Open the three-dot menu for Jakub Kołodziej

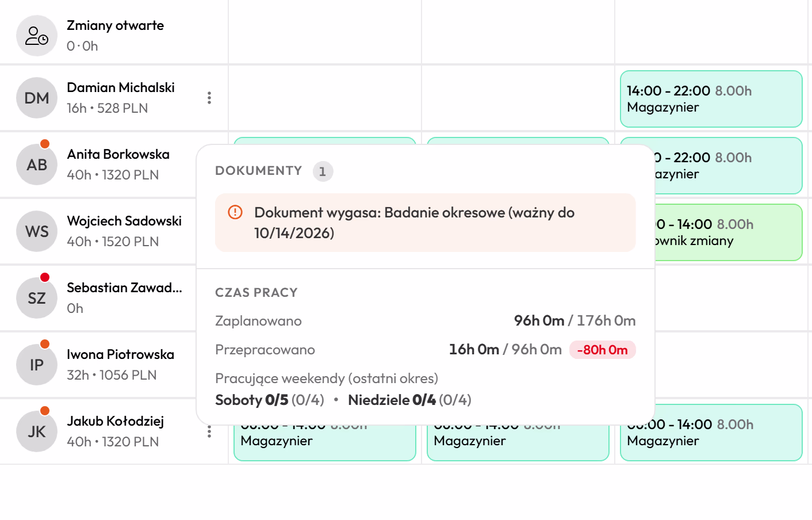tap(209, 431)
